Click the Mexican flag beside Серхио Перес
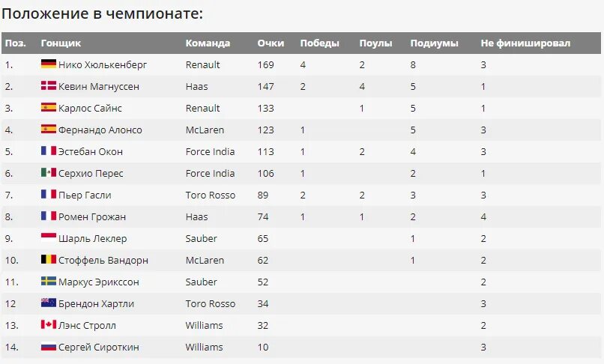The width and height of the screenshot is (604, 364). tap(49, 172)
